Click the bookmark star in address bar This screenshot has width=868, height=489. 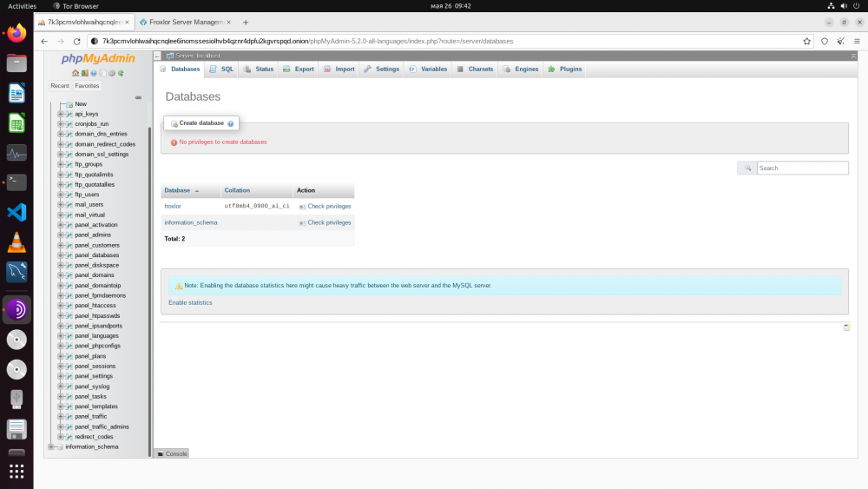(x=806, y=41)
